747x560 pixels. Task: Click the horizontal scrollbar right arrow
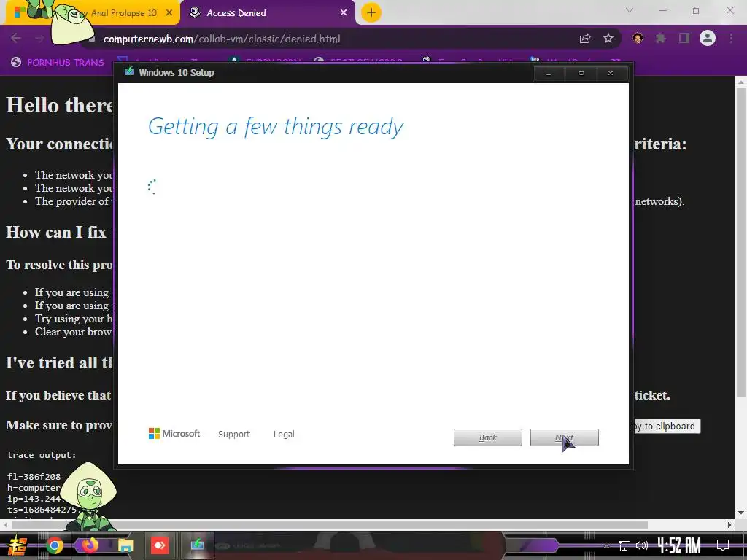(x=729, y=525)
